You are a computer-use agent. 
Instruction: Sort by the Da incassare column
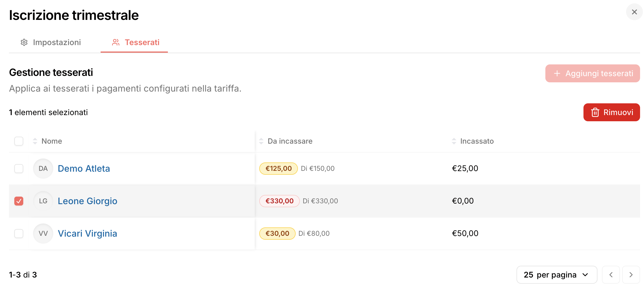click(290, 141)
